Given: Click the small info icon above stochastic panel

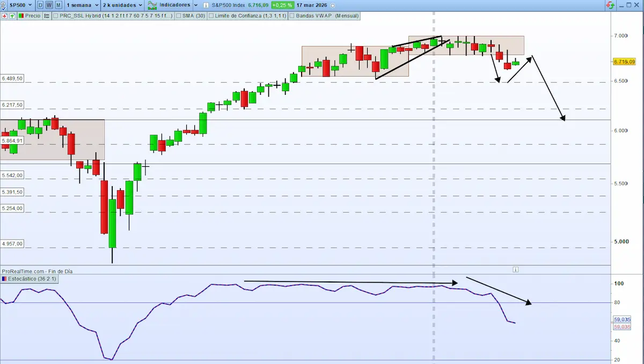Looking at the screenshot, I should pos(515,270).
